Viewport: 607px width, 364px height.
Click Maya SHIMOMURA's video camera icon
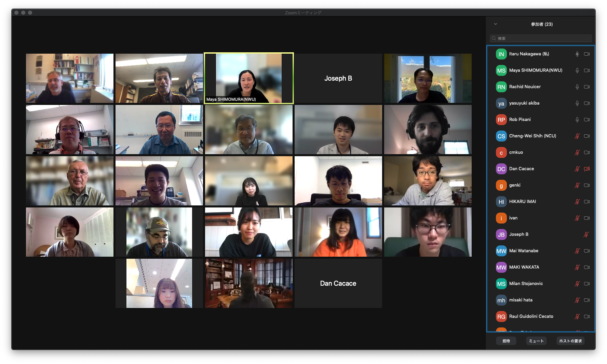587,70
